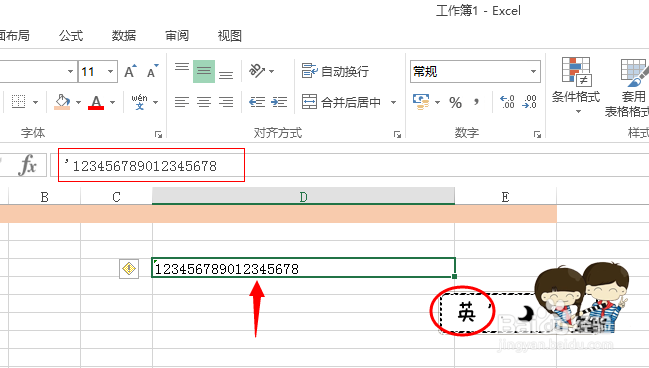The width and height of the screenshot is (649, 368).
Task: Click wén phonetic guide icon
Action: point(139,102)
